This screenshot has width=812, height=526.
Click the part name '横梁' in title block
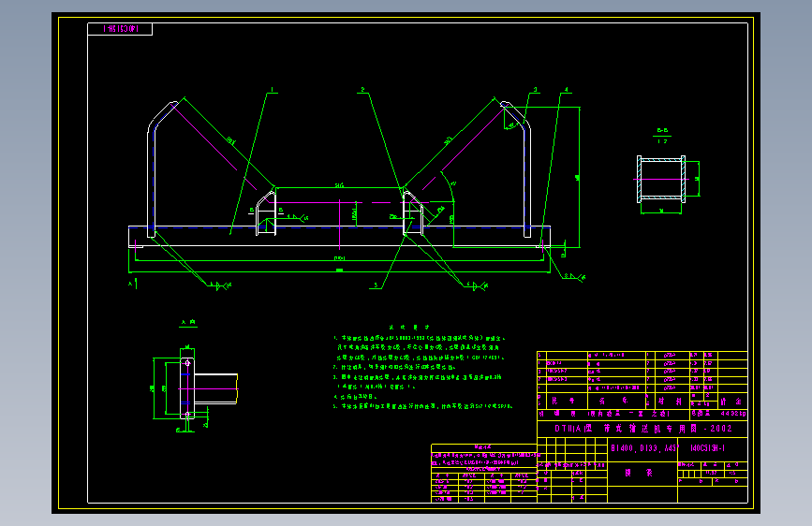click(639, 473)
